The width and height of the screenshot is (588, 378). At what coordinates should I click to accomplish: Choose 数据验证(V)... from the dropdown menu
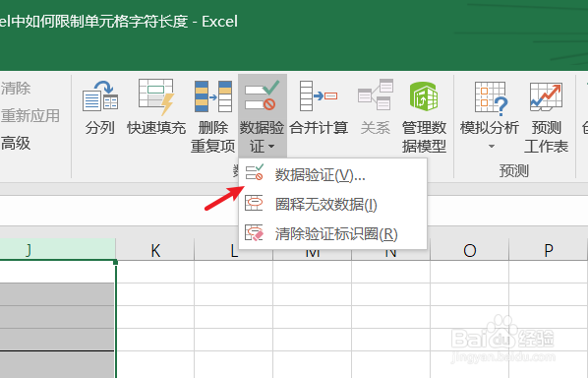click(333, 174)
